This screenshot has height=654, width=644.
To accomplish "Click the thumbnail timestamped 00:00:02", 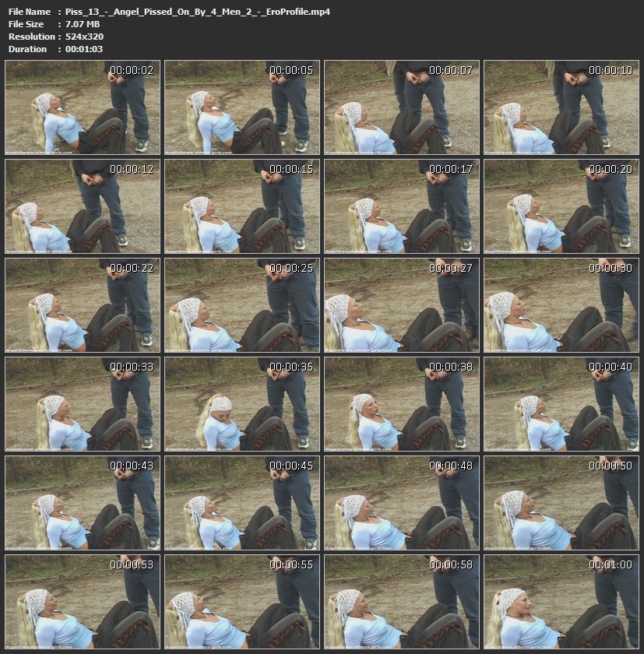I will click(83, 107).
